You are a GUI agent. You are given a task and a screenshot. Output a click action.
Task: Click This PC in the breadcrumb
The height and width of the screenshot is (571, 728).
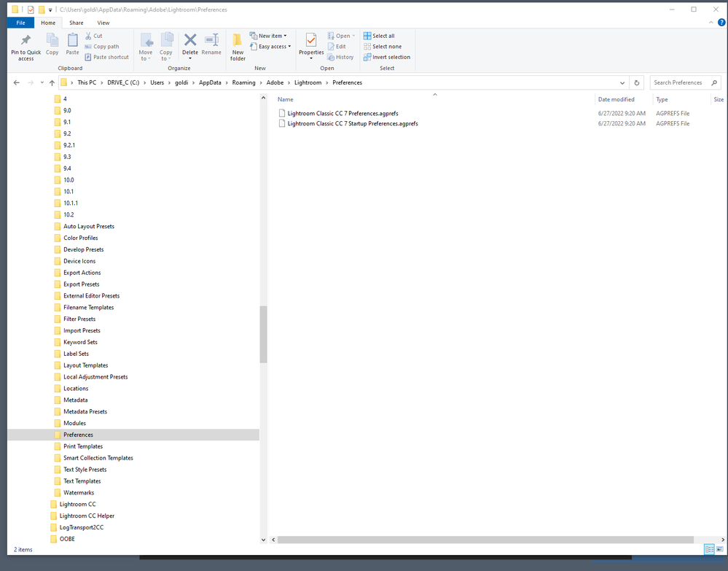[87, 82]
